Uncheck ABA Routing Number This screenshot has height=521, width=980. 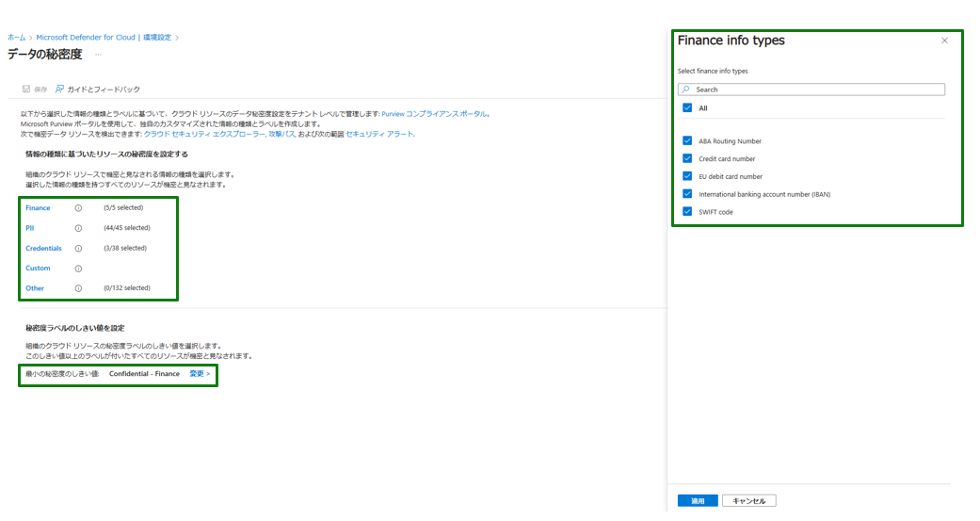pos(687,140)
